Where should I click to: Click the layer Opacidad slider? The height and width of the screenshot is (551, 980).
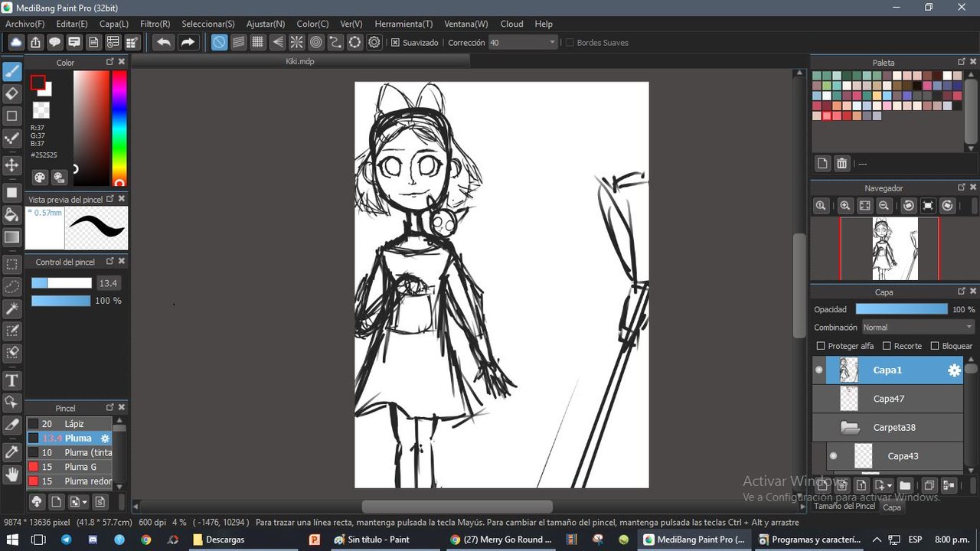pyautogui.click(x=901, y=309)
